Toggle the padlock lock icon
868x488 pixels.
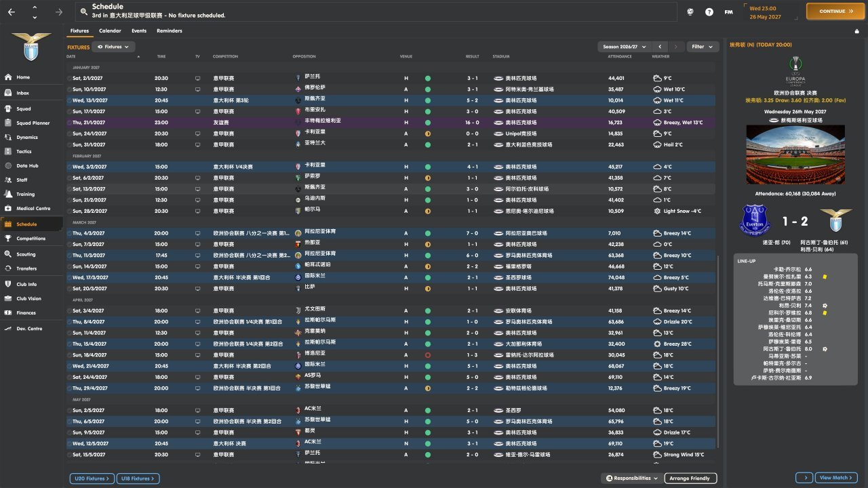(x=856, y=31)
